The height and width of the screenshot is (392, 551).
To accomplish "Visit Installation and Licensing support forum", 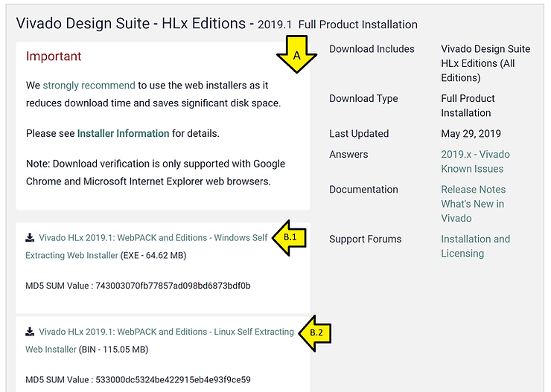I will tap(476, 246).
